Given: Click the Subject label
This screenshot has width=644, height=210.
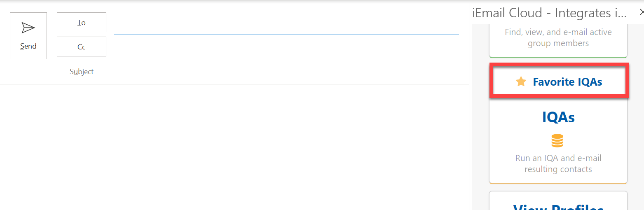Looking at the screenshot, I should pyautogui.click(x=82, y=72).
